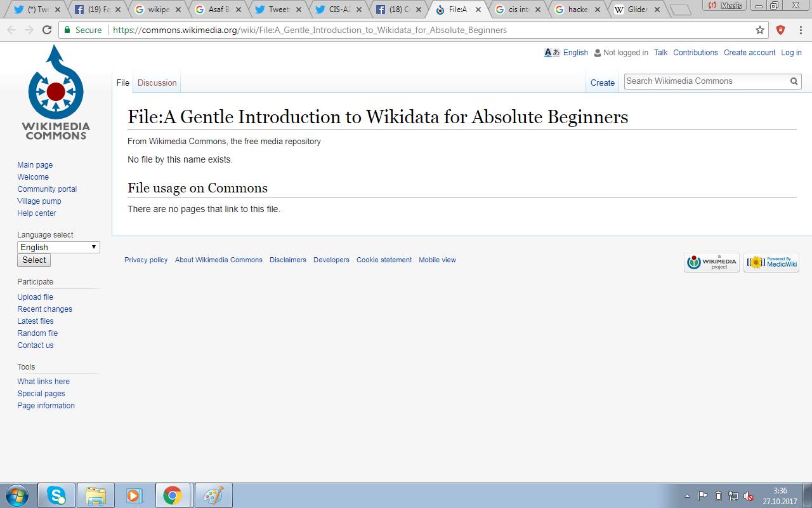Screen dimensions: 812x508
Task: Click the battery icon in the system tray
Action: (719, 496)
